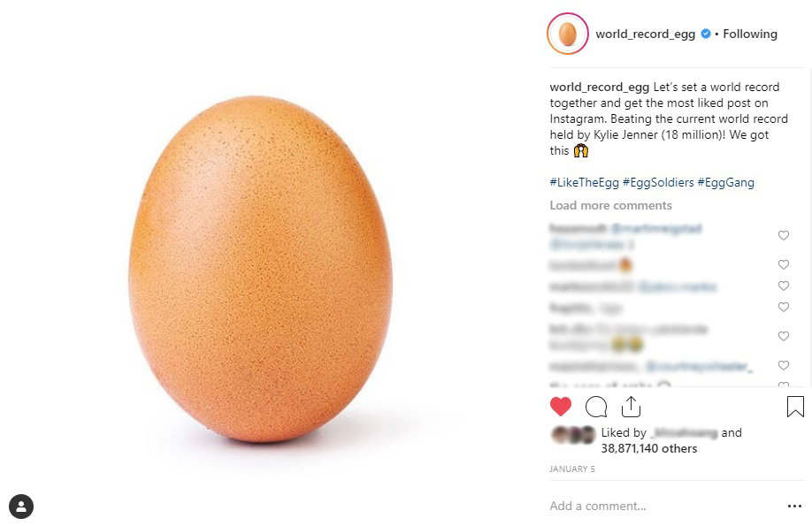
Task: Click the Add a comment field
Action: point(663,507)
